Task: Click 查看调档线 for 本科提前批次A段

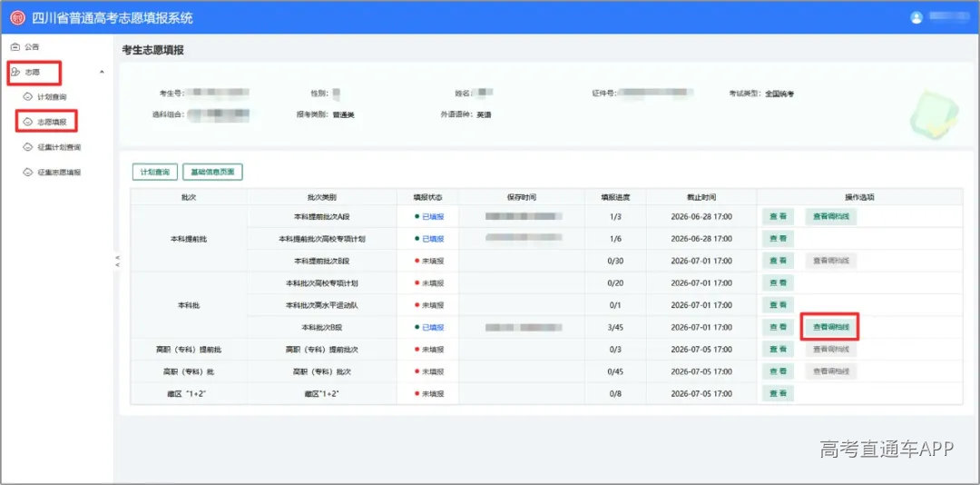Action: [830, 217]
